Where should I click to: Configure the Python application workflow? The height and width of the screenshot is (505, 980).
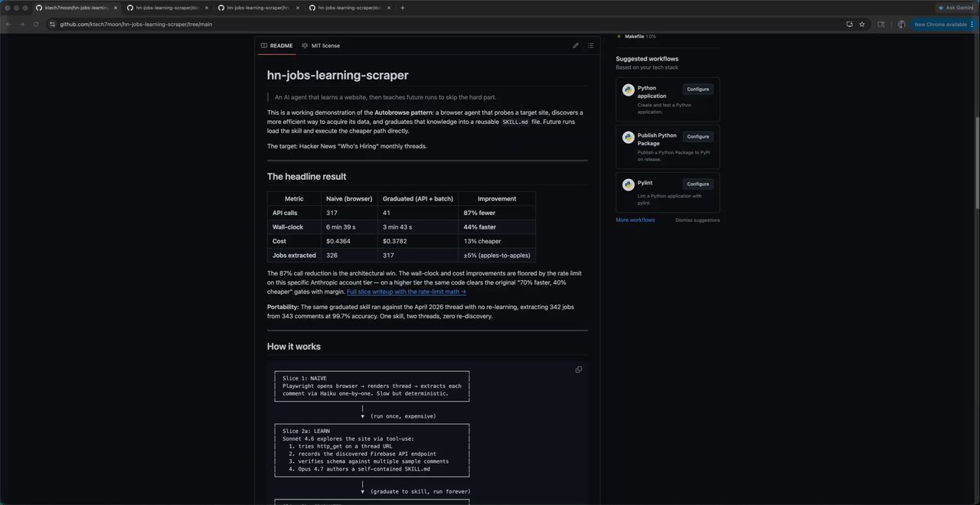click(x=697, y=90)
